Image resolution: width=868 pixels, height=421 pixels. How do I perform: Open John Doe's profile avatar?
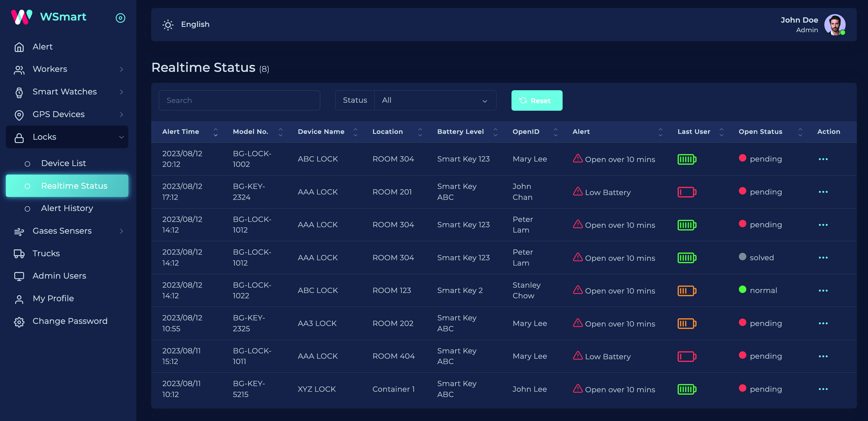835,24
